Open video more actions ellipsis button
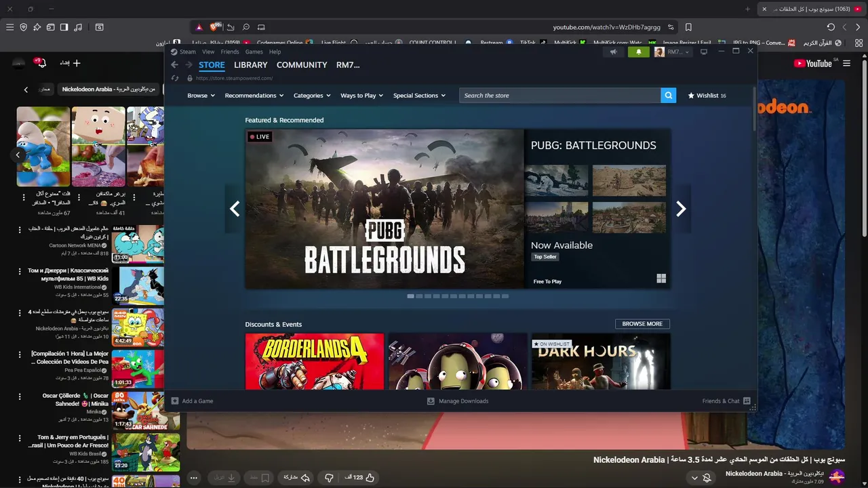This screenshot has height=488, width=868. pyautogui.click(x=194, y=478)
